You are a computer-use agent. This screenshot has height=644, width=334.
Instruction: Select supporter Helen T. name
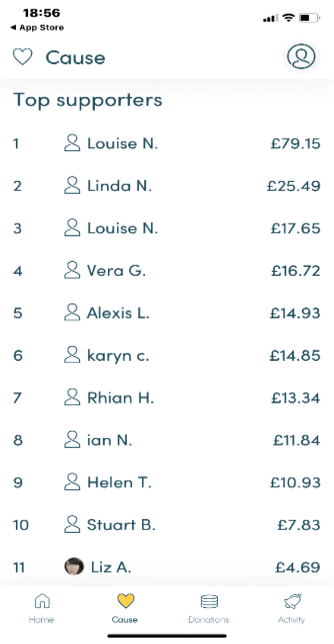[119, 482]
